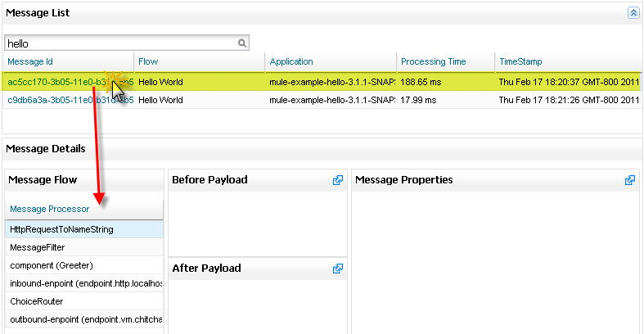
Task: Click the search magnifier icon in filter box
Action: pos(242,43)
